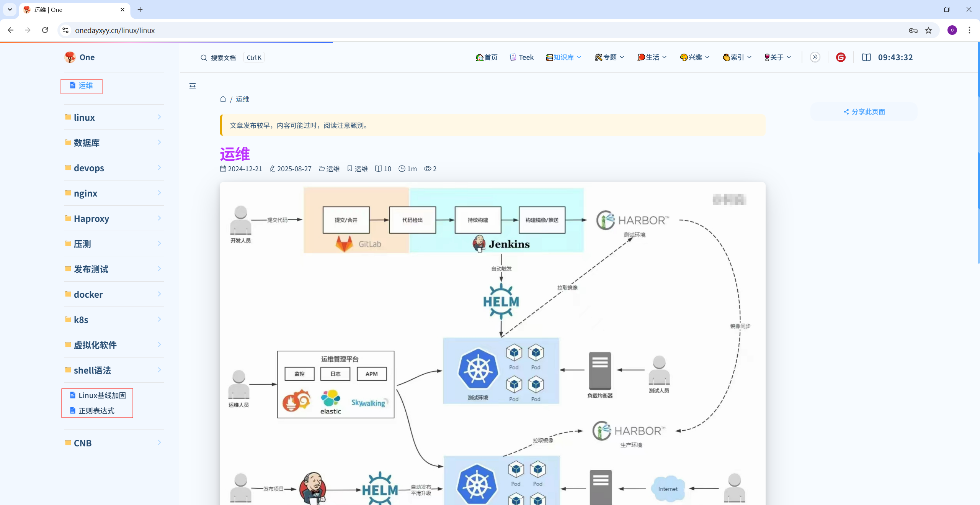Expand the 发布测试 folder

pyautogui.click(x=114, y=269)
